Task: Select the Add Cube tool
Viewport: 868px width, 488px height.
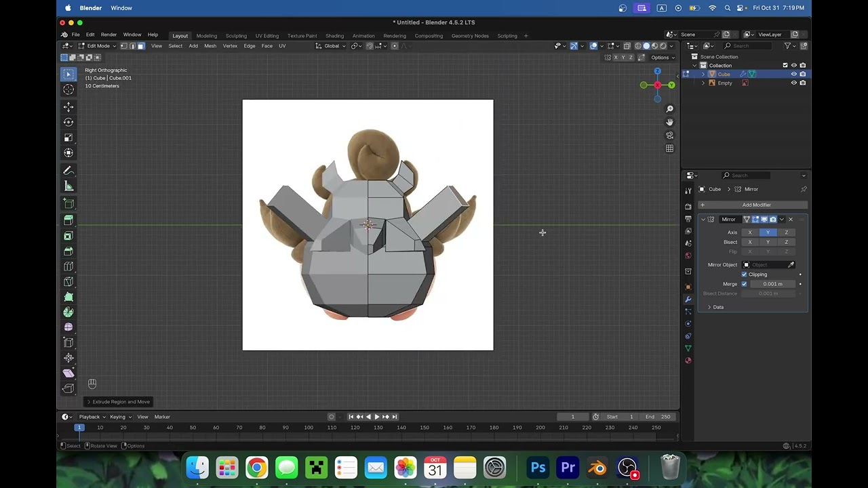Action: tap(68, 203)
